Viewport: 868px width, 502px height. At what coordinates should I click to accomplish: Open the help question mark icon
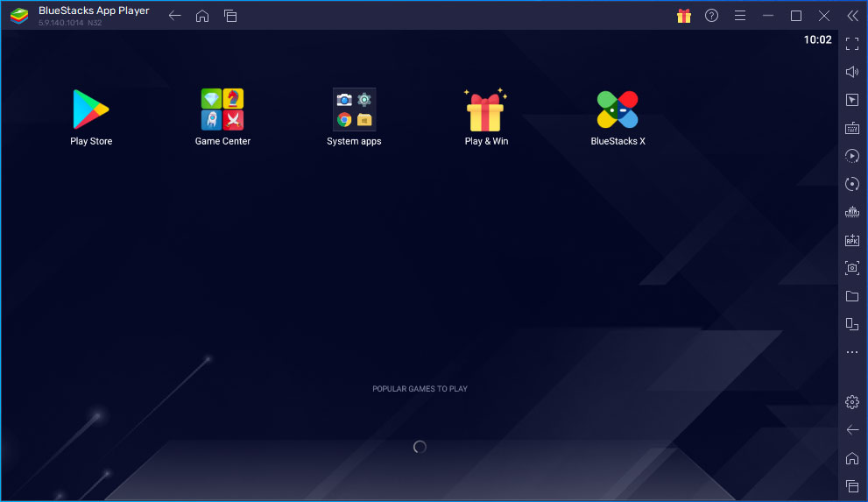(x=712, y=16)
